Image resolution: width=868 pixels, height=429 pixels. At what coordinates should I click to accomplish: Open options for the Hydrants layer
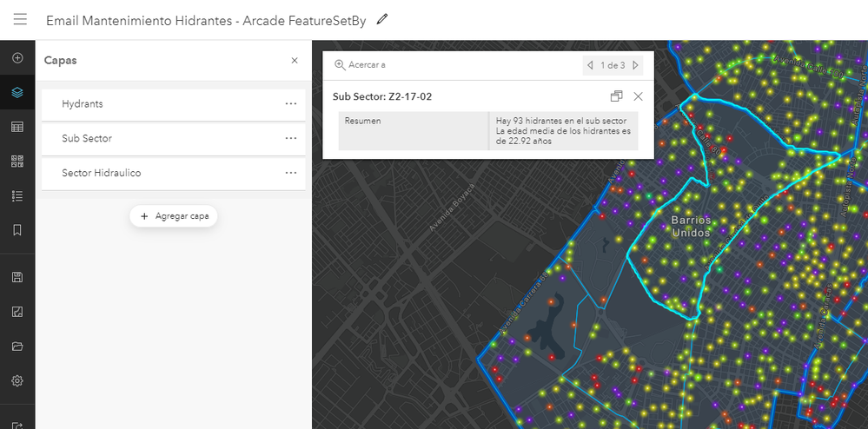coord(290,103)
